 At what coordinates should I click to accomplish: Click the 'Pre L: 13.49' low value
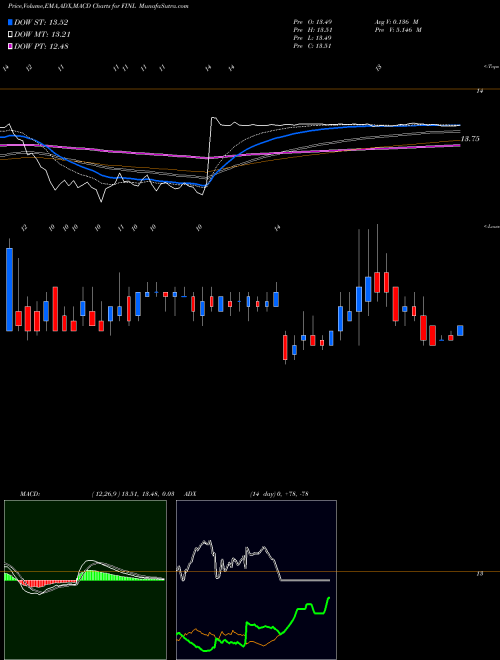313,38
